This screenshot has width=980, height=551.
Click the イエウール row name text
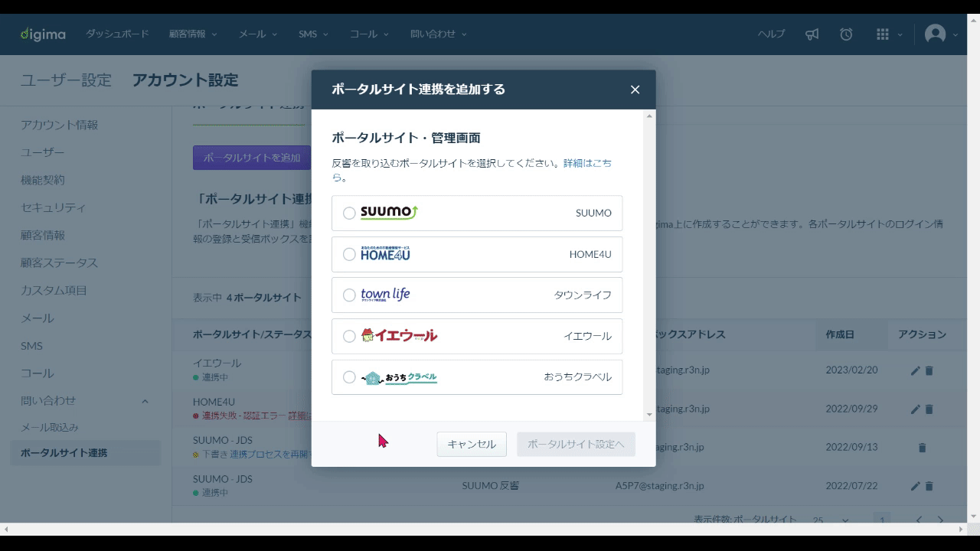pyautogui.click(x=217, y=363)
